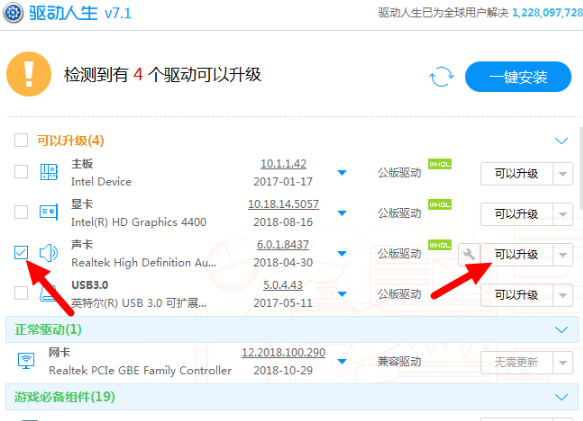
Task: Select Realtek PCIe GBE Family Controller text
Action: 140,370
